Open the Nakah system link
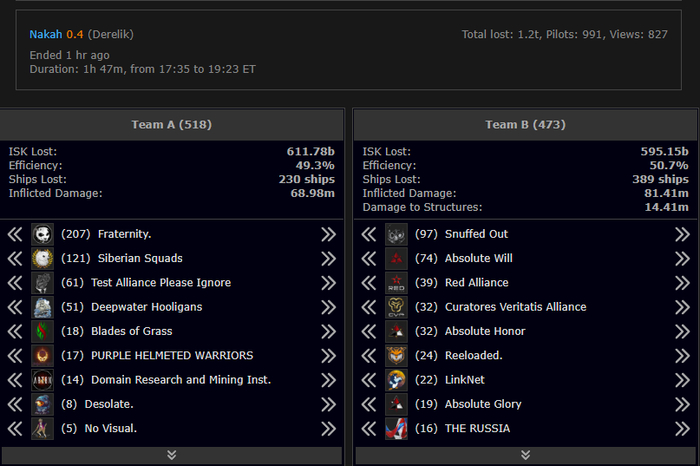Image resolution: width=700 pixels, height=466 pixels. [x=45, y=34]
